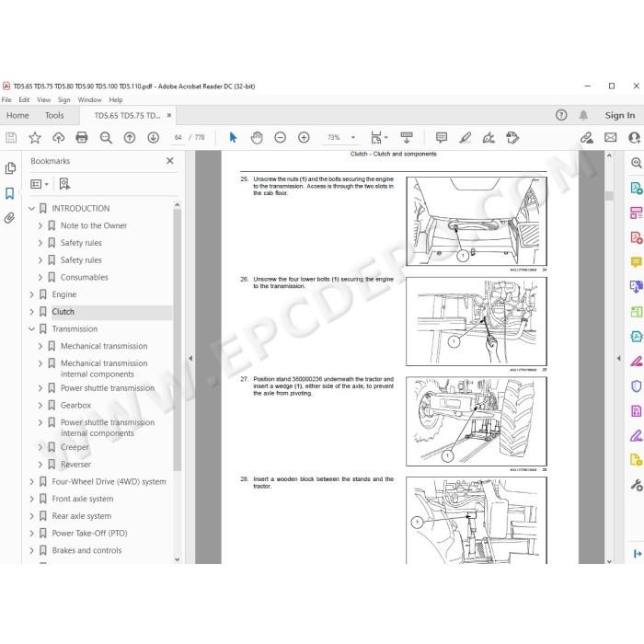Screen dimensions: 644x644
Task: Expand the Rear axle system bookmark
Action: pos(31,516)
